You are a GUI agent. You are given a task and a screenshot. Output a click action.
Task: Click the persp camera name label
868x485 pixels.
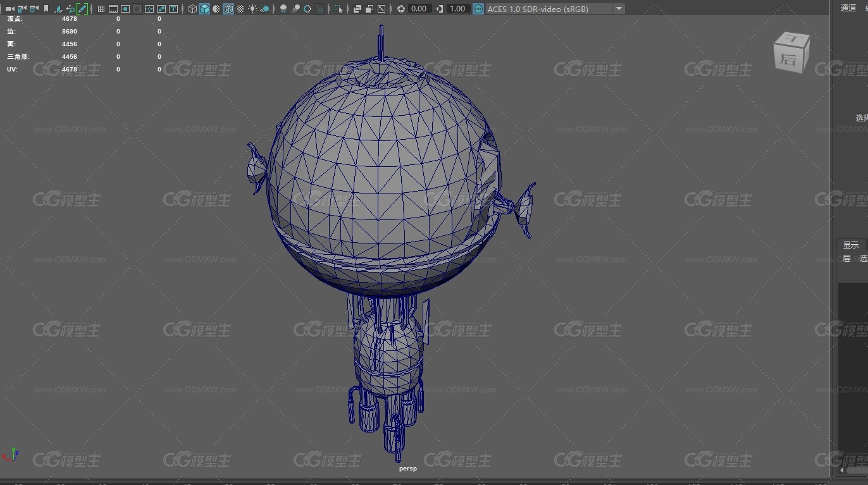point(408,469)
